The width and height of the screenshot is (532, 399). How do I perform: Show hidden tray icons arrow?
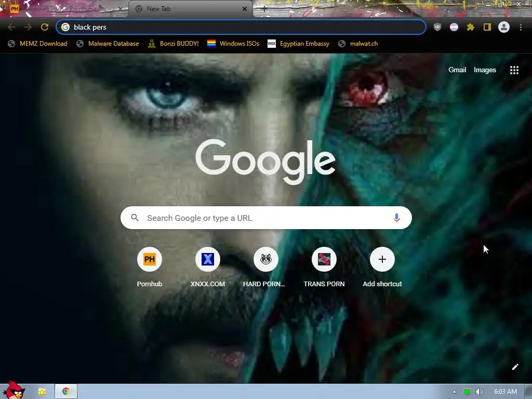tap(454, 392)
